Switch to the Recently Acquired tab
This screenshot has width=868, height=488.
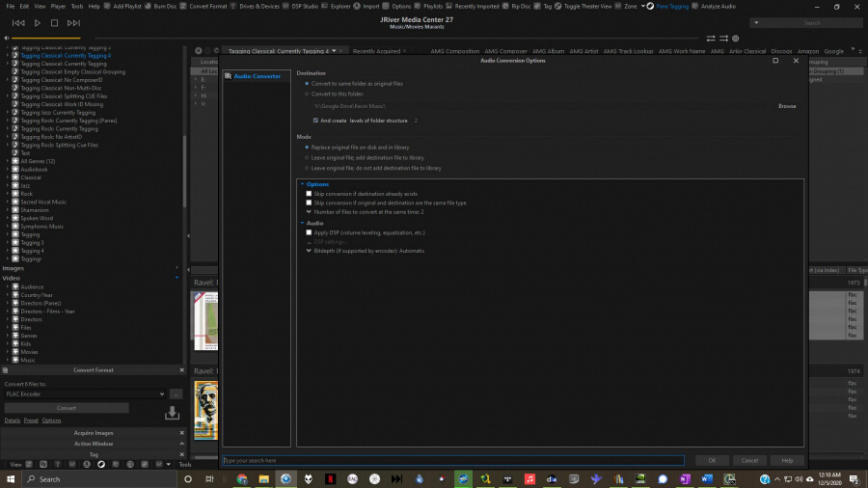[376, 51]
